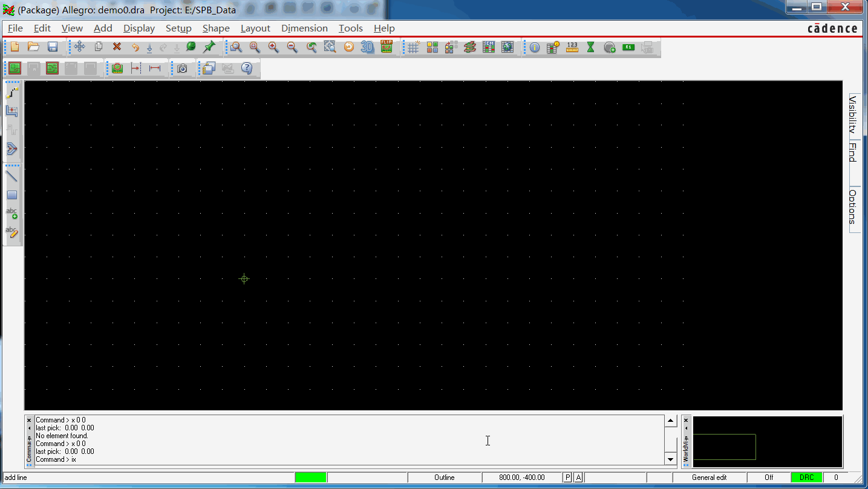Click the A button in status bar
The height and width of the screenshot is (489, 868).
[x=578, y=478]
